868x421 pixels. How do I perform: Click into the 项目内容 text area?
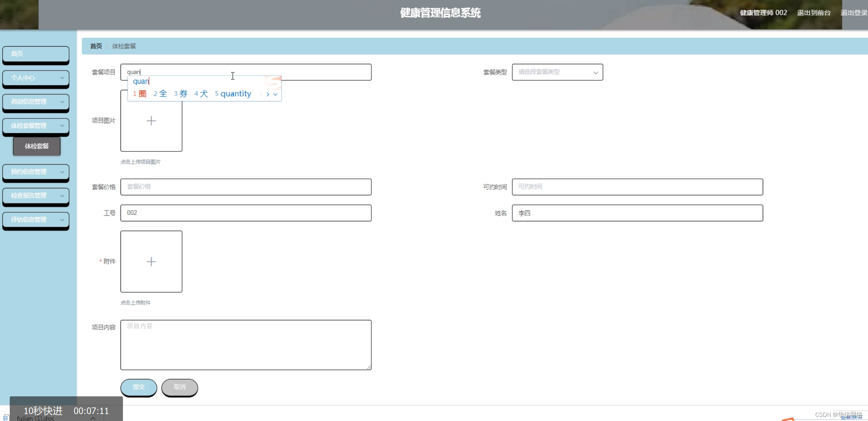point(246,345)
